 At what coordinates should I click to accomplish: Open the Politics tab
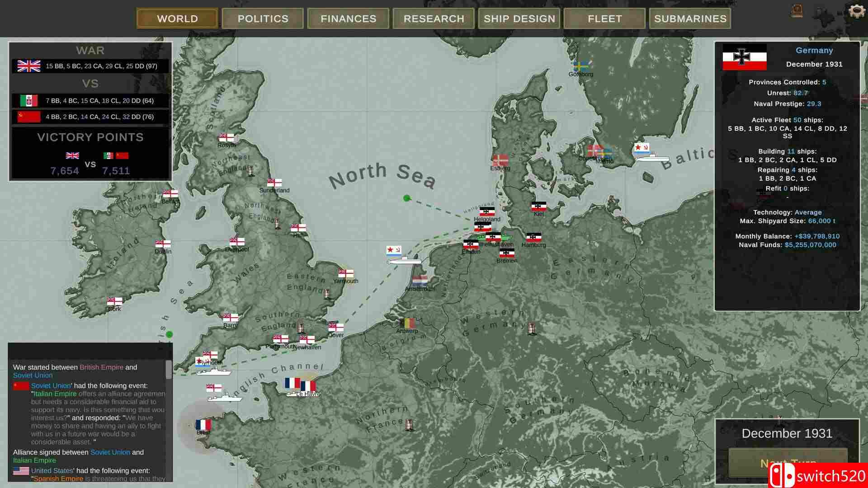pyautogui.click(x=263, y=19)
